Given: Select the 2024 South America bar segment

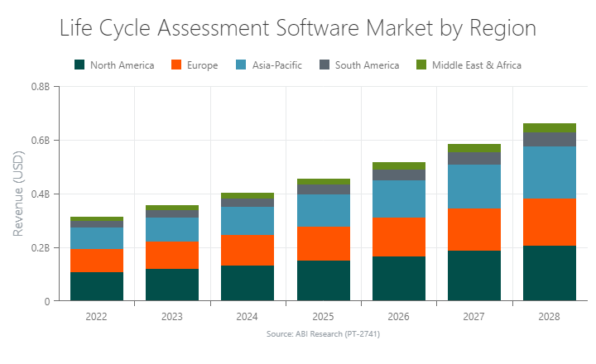Looking at the screenshot, I should tap(248, 203).
